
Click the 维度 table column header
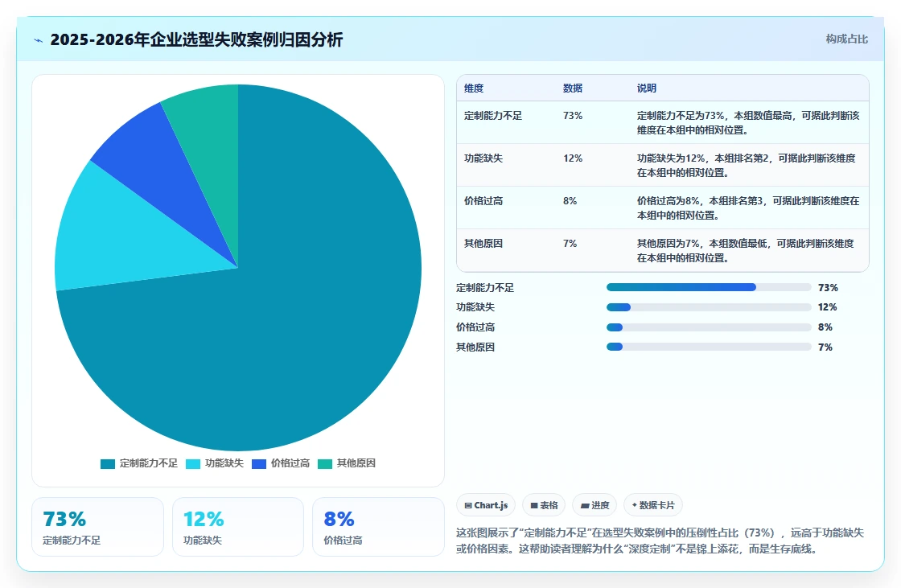click(474, 88)
